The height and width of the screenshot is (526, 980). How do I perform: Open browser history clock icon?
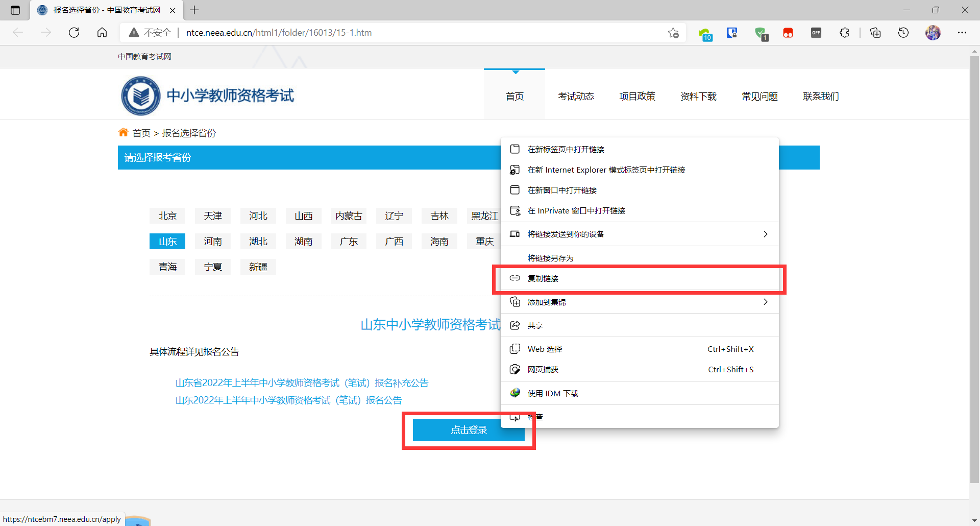pos(903,33)
